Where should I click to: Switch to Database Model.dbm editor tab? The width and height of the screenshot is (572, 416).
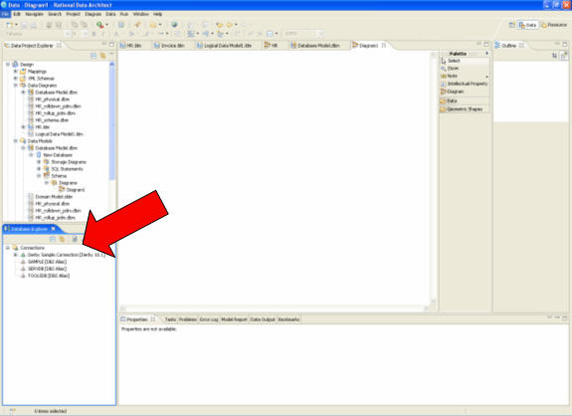[x=315, y=45]
